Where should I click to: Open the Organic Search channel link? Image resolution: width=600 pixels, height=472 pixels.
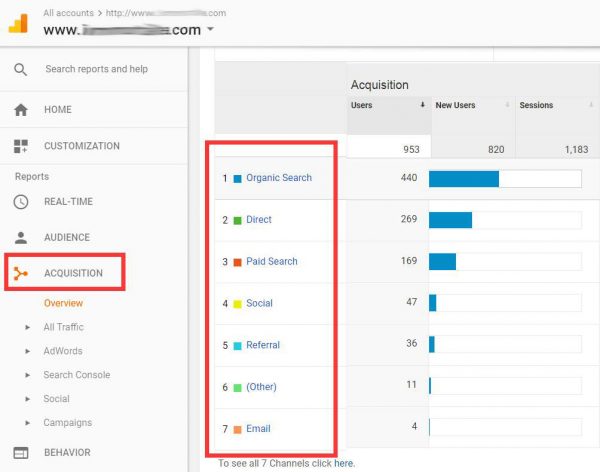point(278,178)
